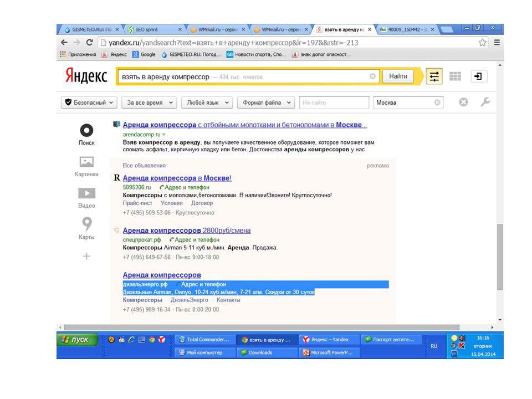Click the Яндекс logo
The height and width of the screenshot is (399, 532).
pyautogui.click(x=86, y=76)
